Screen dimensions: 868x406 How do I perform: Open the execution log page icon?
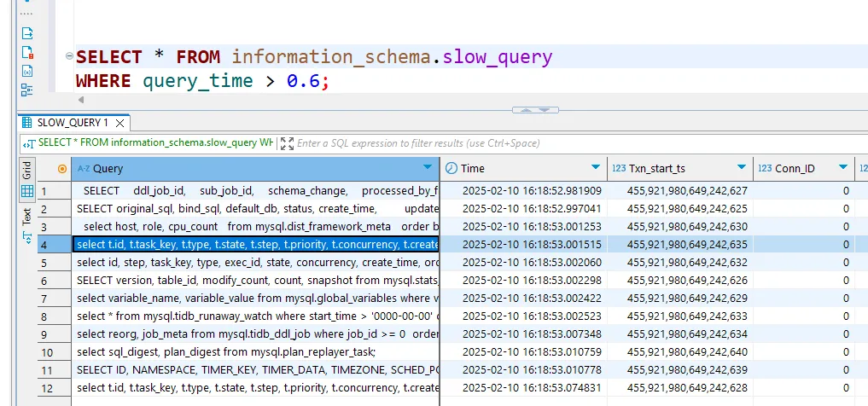pyautogui.click(x=27, y=53)
